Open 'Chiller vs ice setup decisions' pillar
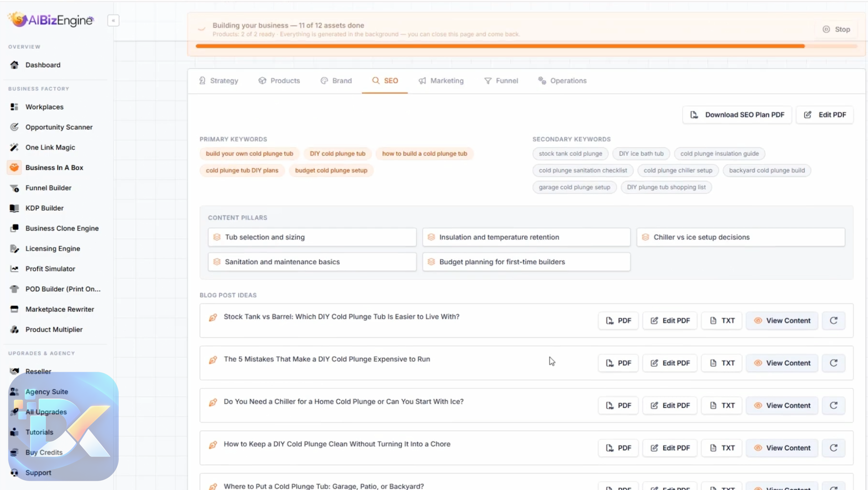 pos(741,237)
